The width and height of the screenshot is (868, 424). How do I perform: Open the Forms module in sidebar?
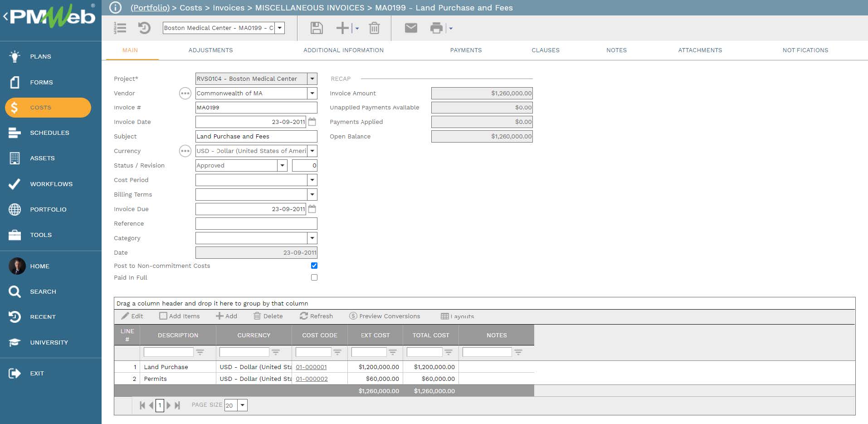(x=41, y=82)
